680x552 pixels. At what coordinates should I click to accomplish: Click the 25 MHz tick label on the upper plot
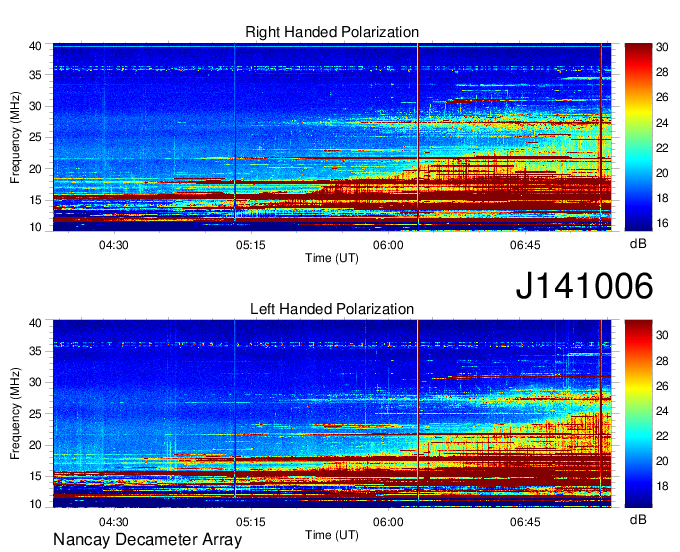pyautogui.click(x=36, y=137)
